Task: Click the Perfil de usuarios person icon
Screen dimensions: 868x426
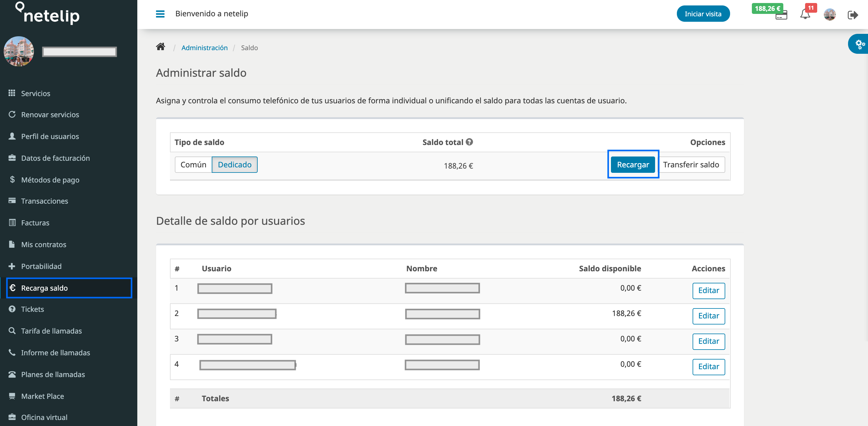Action: coord(12,136)
